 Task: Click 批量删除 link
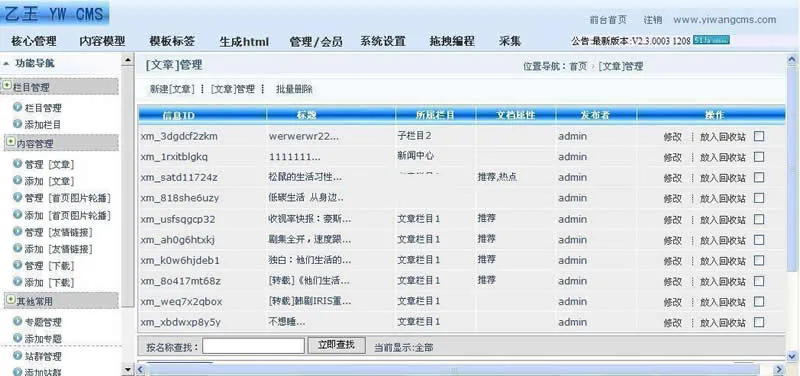(x=294, y=89)
